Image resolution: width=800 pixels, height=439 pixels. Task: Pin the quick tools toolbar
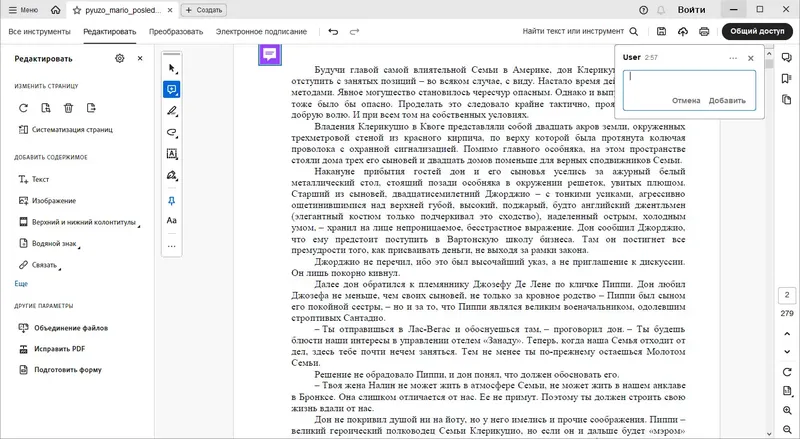pyautogui.click(x=172, y=201)
